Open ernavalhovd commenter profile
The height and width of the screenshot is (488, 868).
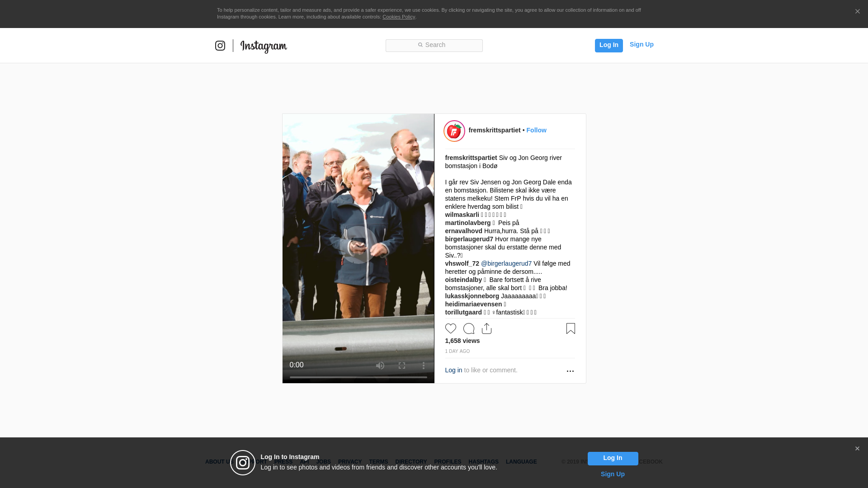464,231
